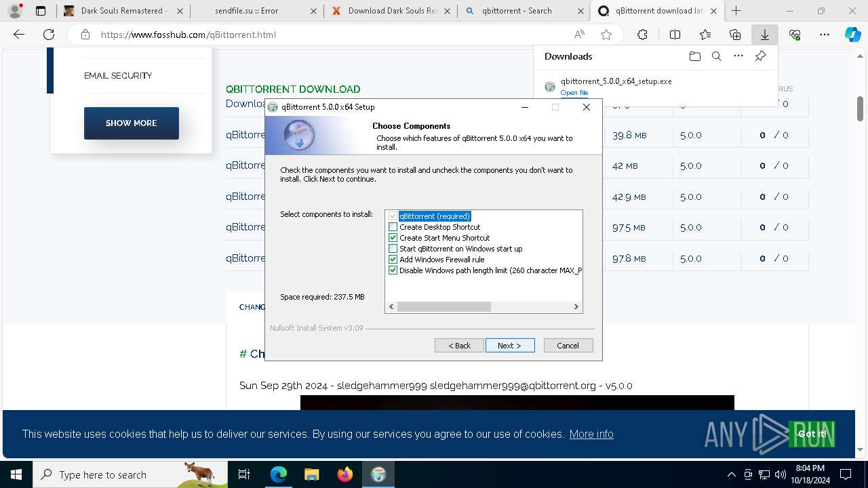Switch to the Dark Souls Remastered tab
Viewport: 868px width, 488px height.
pos(122,11)
